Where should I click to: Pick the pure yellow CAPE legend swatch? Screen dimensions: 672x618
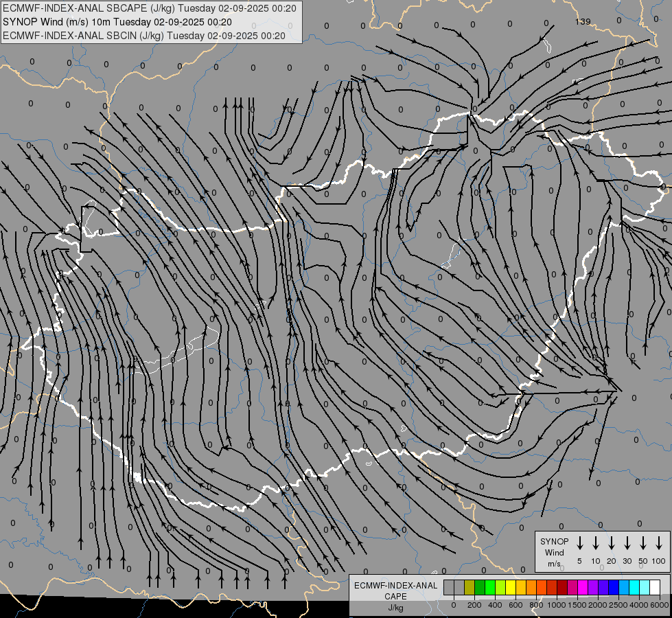(x=511, y=587)
